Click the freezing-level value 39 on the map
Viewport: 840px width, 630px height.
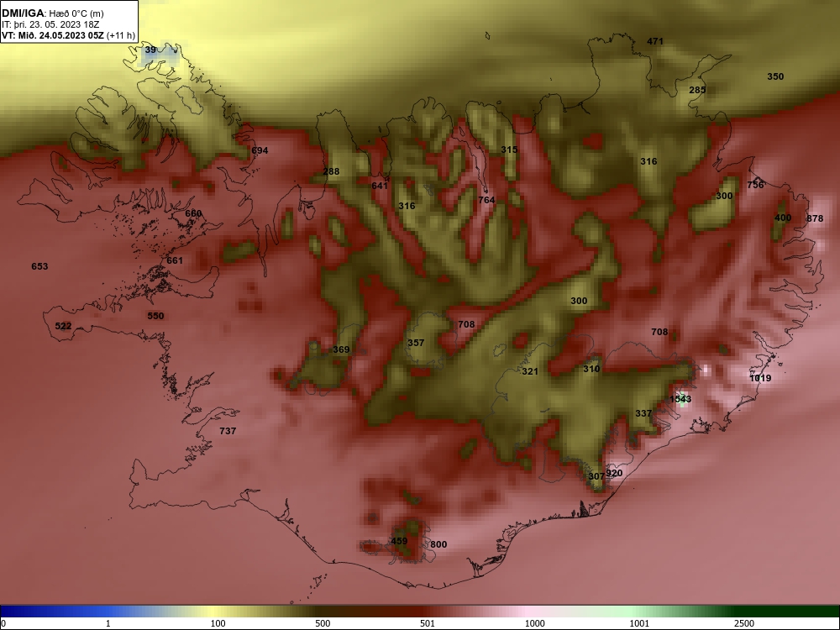150,50
